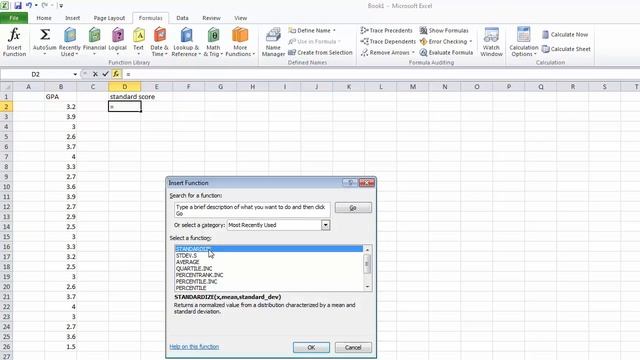Open Calculation Options

(x=524, y=42)
